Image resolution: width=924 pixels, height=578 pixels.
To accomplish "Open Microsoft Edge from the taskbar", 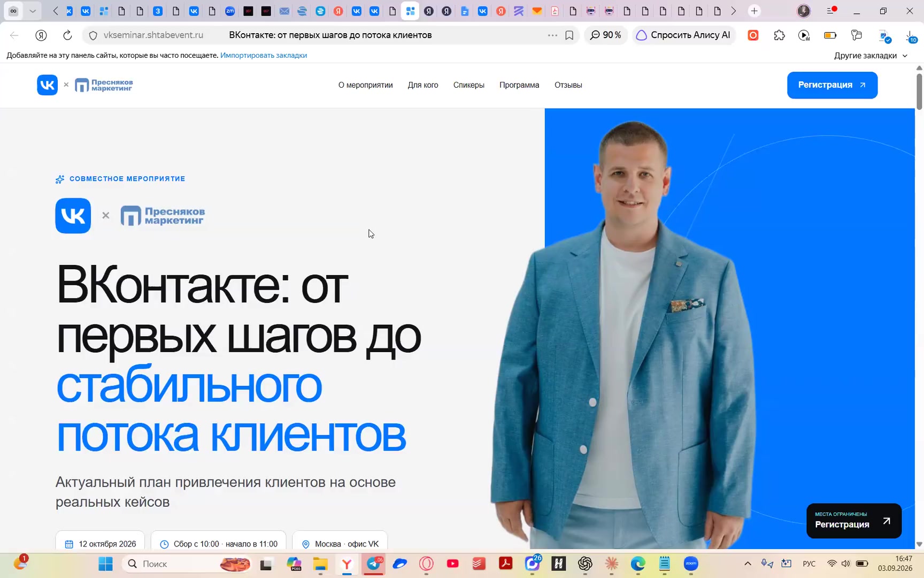I will point(638,564).
